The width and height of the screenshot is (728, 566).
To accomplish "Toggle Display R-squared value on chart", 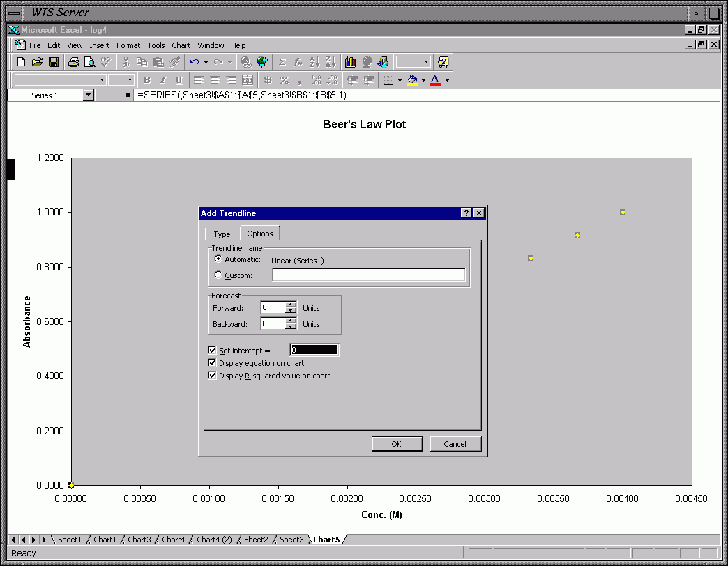I will click(x=213, y=376).
